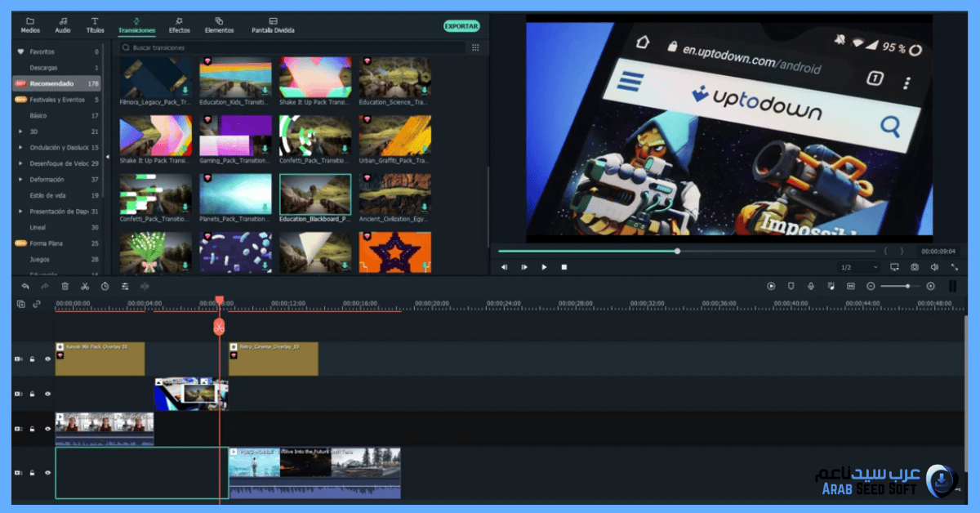Switch to the Efectos tab
The height and width of the screenshot is (513, 980).
[x=180, y=25]
